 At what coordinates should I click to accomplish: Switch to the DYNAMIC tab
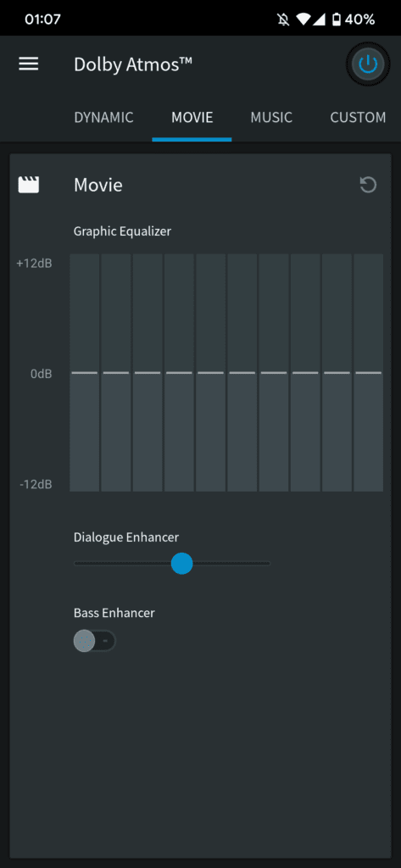click(103, 117)
